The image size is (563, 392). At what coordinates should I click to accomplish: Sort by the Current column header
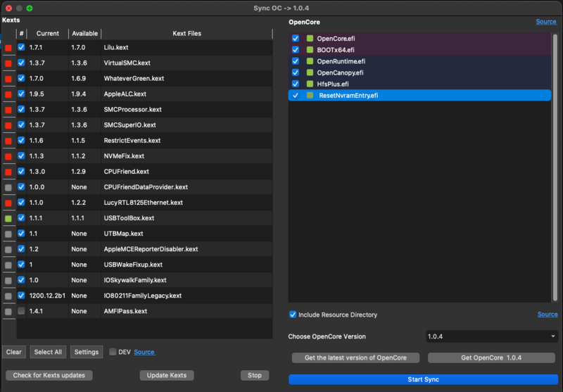[x=47, y=34]
